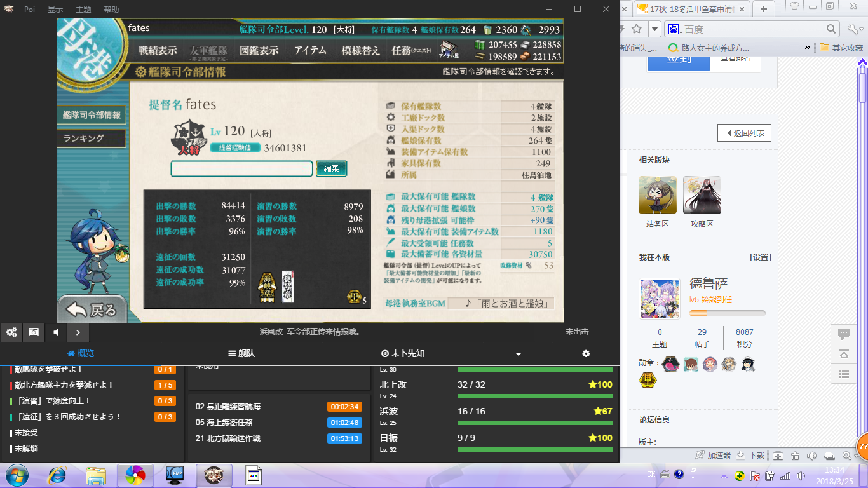
Task: Open the 显示 menu
Action: click(55, 9)
